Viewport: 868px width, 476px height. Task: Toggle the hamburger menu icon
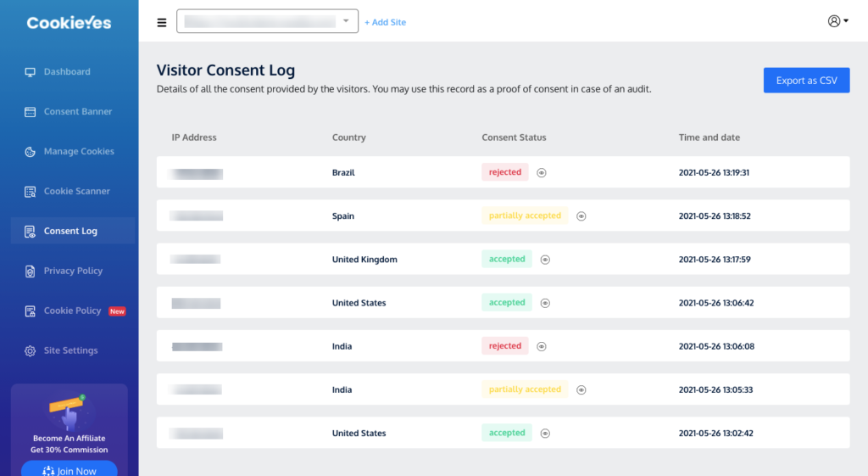pyautogui.click(x=162, y=23)
